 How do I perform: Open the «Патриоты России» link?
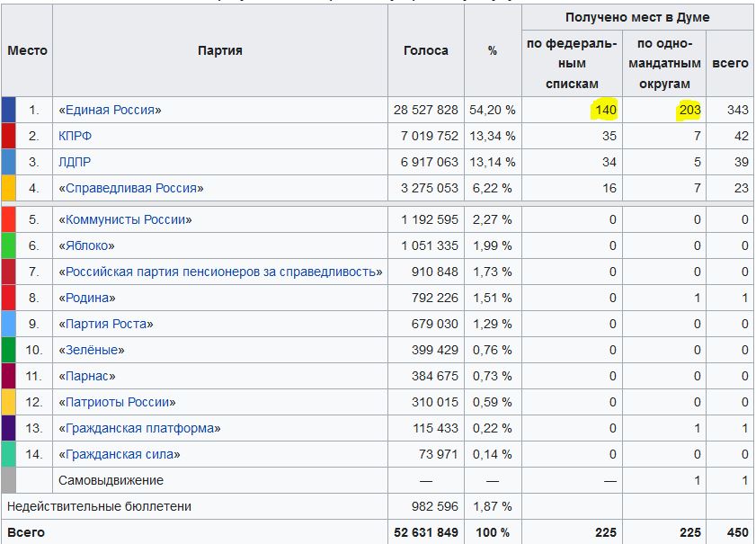coord(117,402)
